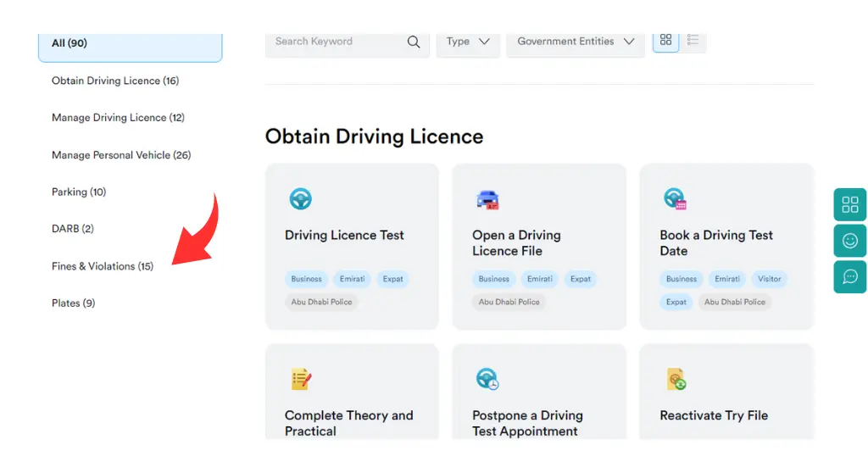Click the Driving Licence Test steering wheel icon
Image resolution: width=868 pixels, height=473 pixels.
coord(301,199)
